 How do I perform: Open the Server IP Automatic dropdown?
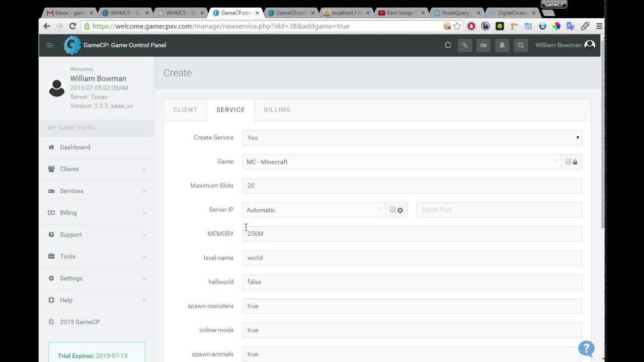(314, 210)
